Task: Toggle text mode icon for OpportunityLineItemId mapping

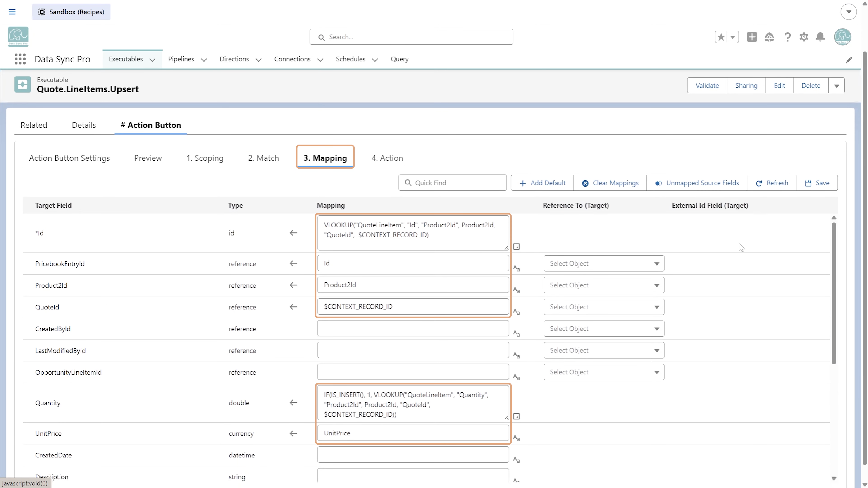Action: [516, 377]
